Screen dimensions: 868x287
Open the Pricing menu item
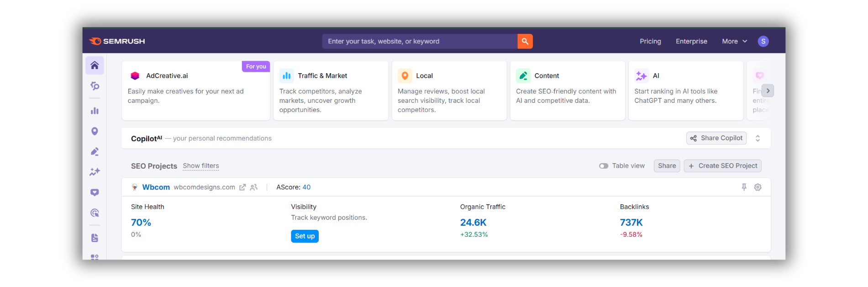pos(650,41)
